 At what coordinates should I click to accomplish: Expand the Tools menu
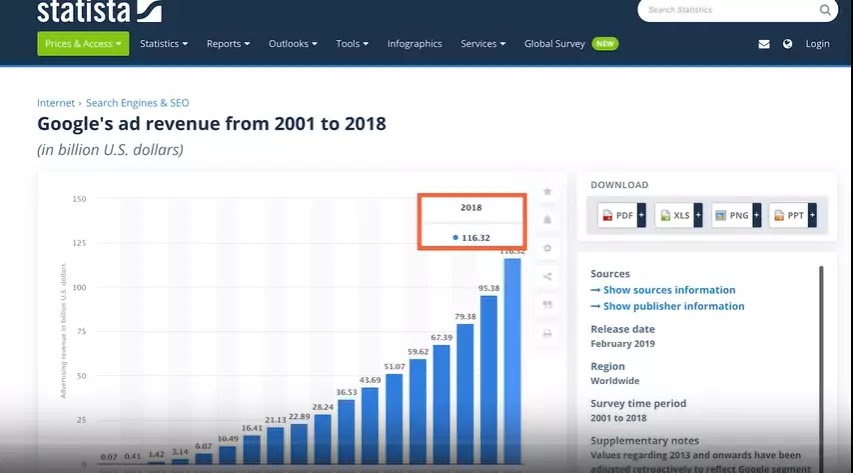tap(352, 44)
